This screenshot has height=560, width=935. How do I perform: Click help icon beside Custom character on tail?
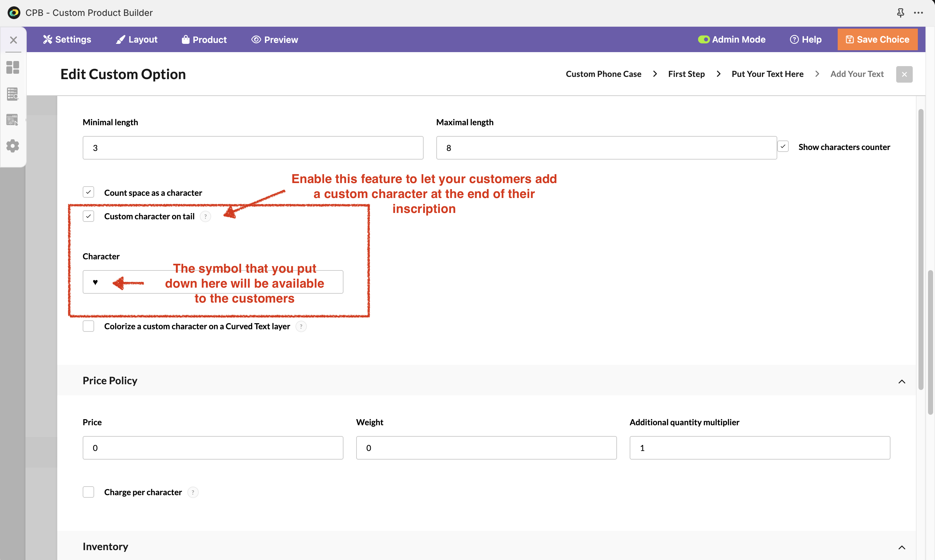[205, 217]
